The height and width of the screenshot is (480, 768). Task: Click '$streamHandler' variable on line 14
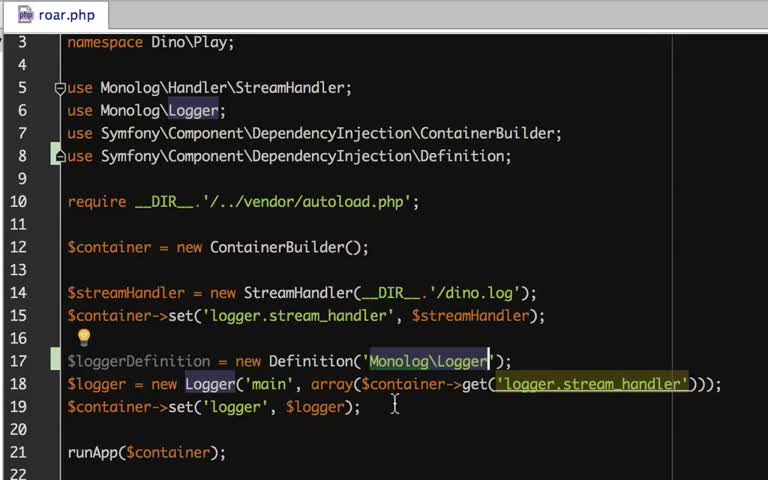tap(126, 293)
